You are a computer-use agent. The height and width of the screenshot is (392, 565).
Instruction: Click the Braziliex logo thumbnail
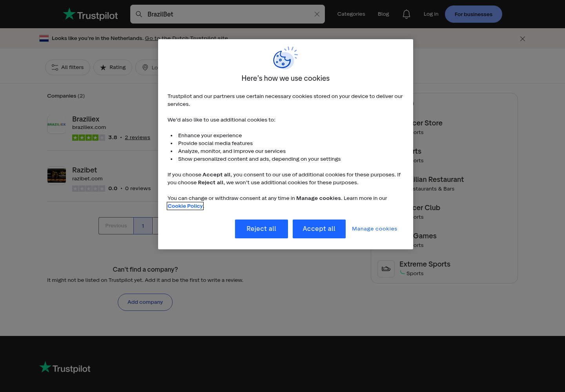click(56, 125)
